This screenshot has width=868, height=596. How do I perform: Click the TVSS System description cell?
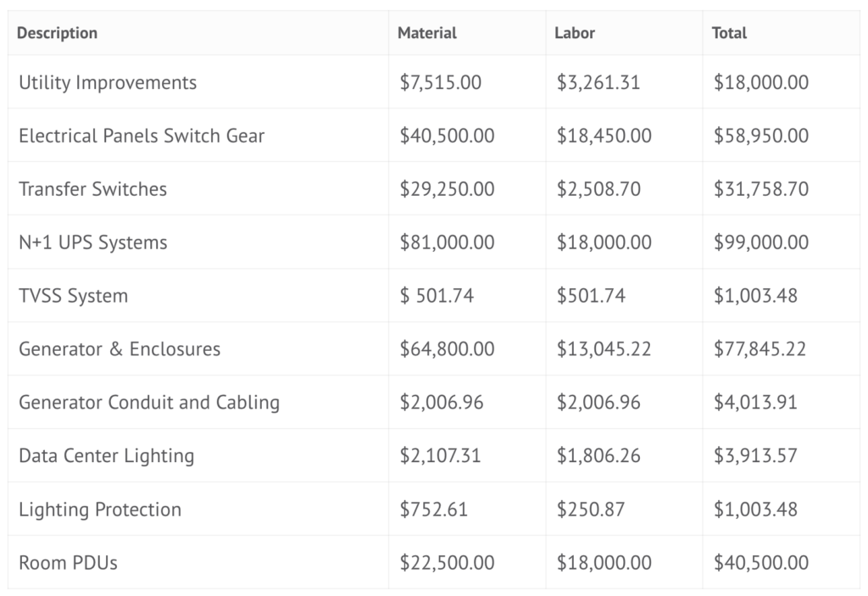click(74, 296)
